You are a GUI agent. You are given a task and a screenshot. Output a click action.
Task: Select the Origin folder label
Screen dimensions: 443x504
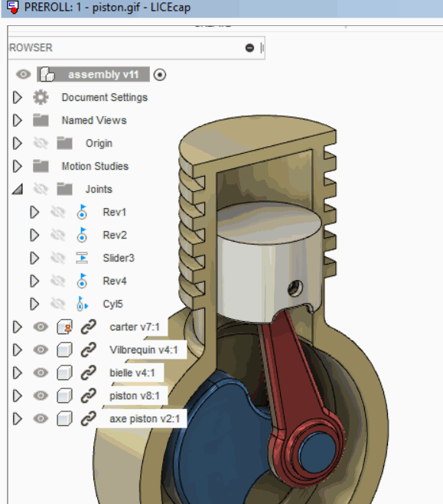click(99, 143)
